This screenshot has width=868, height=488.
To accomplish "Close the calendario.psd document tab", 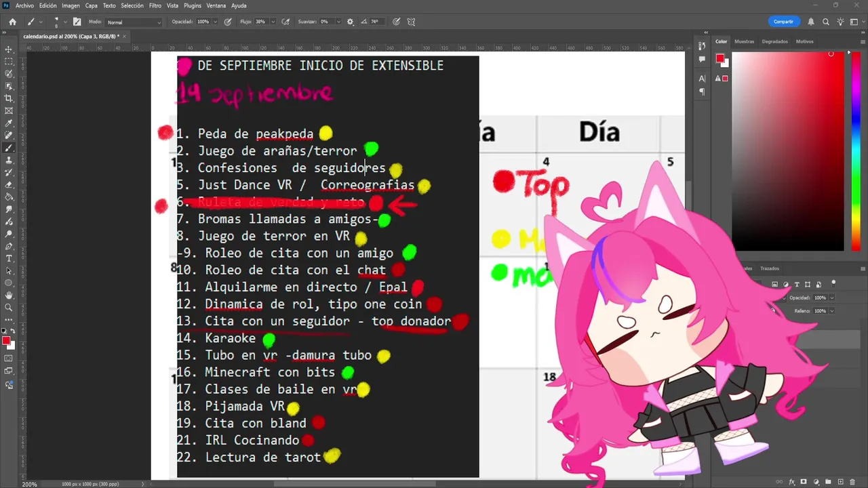I will 125,37.
